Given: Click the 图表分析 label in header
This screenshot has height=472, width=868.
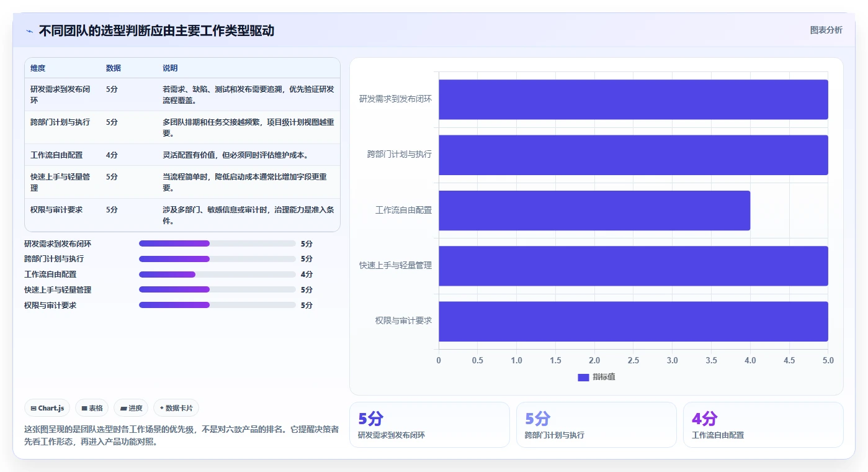Looking at the screenshot, I should pos(826,30).
